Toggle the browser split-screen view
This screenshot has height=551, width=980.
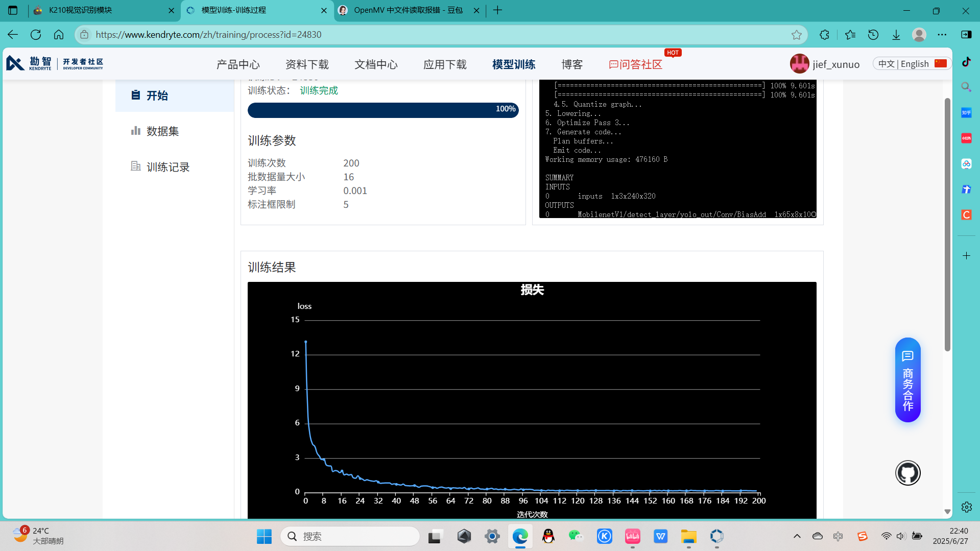(x=967, y=35)
